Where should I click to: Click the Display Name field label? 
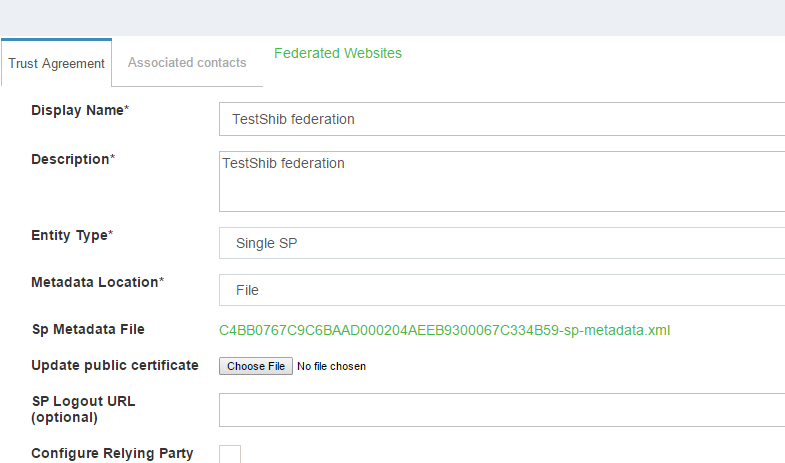80,110
